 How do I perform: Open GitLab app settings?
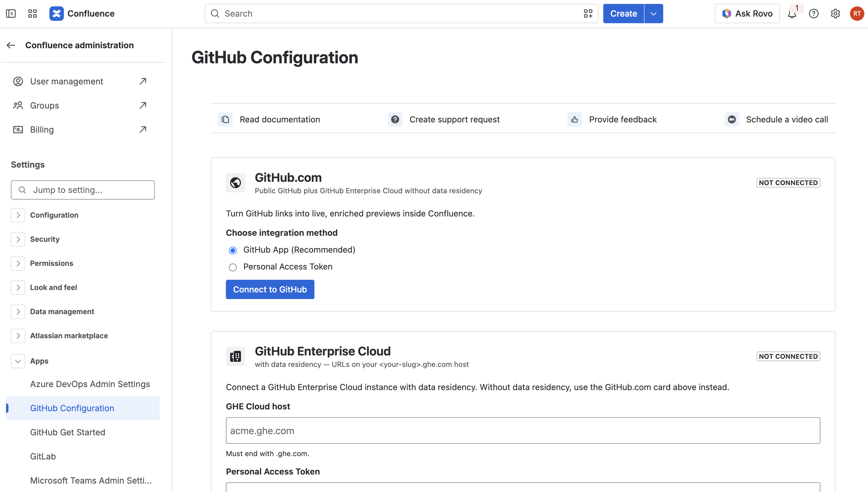(x=43, y=456)
